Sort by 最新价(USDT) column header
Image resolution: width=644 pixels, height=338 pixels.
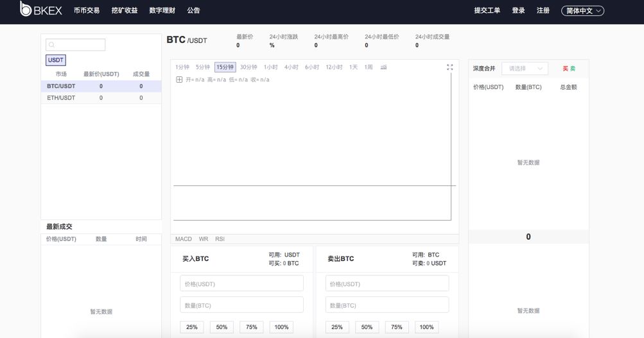(101, 74)
